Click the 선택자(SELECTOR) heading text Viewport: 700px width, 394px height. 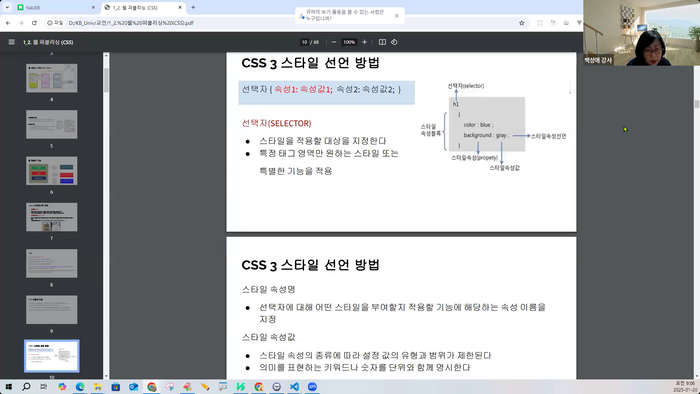(276, 123)
